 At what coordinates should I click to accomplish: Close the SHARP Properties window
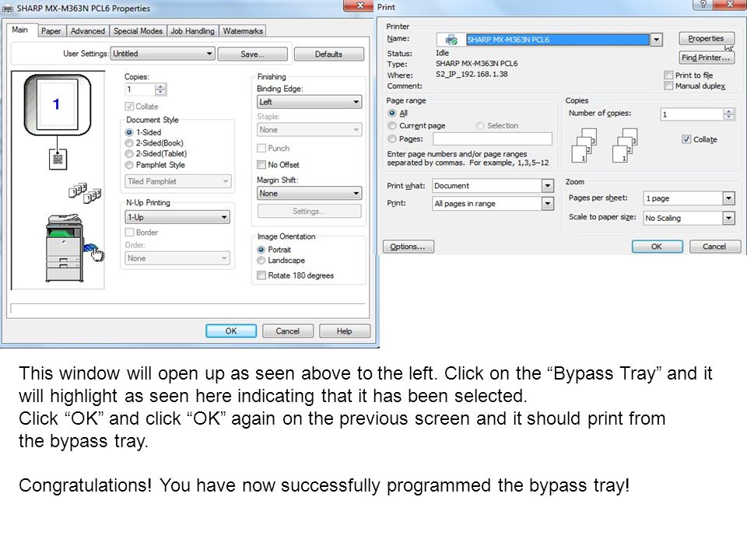(x=360, y=5)
